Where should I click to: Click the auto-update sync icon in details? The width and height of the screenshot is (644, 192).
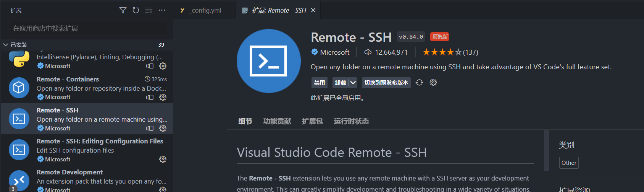419,83
